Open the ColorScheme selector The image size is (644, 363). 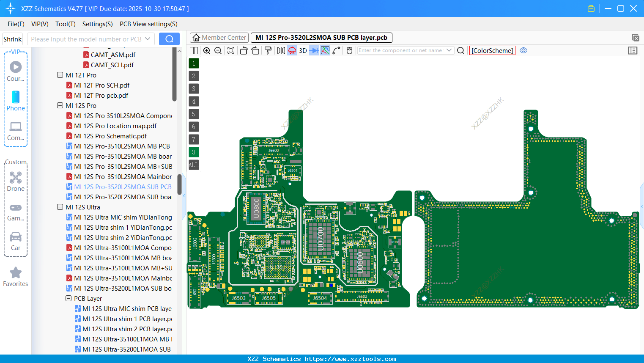492,50
